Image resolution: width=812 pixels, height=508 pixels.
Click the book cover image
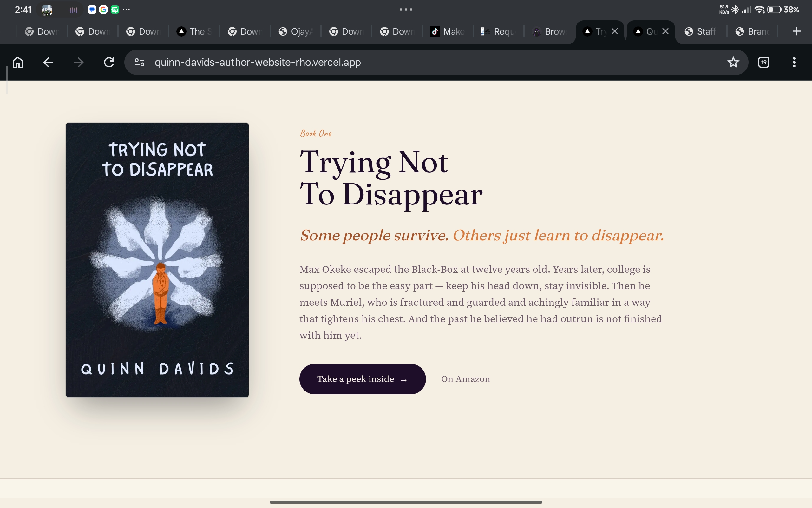pyautogui.click(x=157, y=260)
